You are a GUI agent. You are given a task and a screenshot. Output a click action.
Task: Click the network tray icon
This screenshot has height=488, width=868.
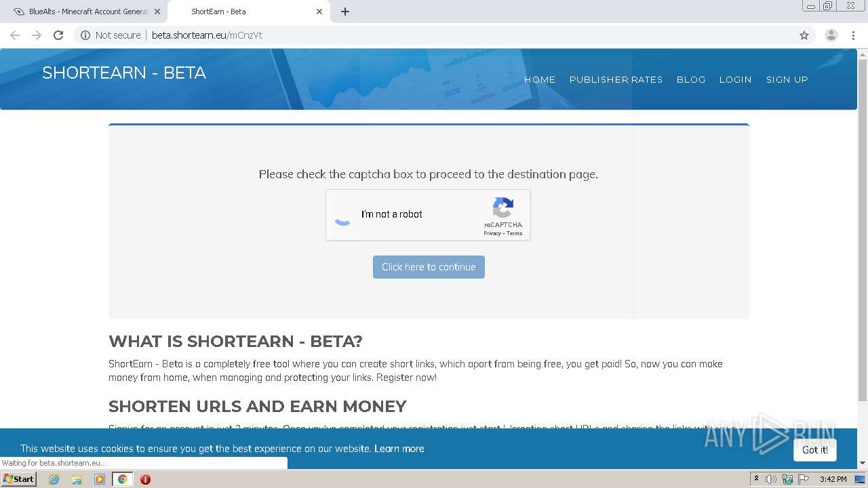[787, 479]
